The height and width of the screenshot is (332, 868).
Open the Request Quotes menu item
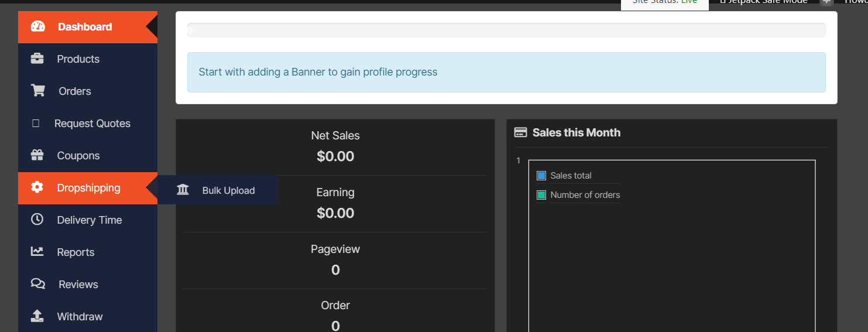pos(92,124)
